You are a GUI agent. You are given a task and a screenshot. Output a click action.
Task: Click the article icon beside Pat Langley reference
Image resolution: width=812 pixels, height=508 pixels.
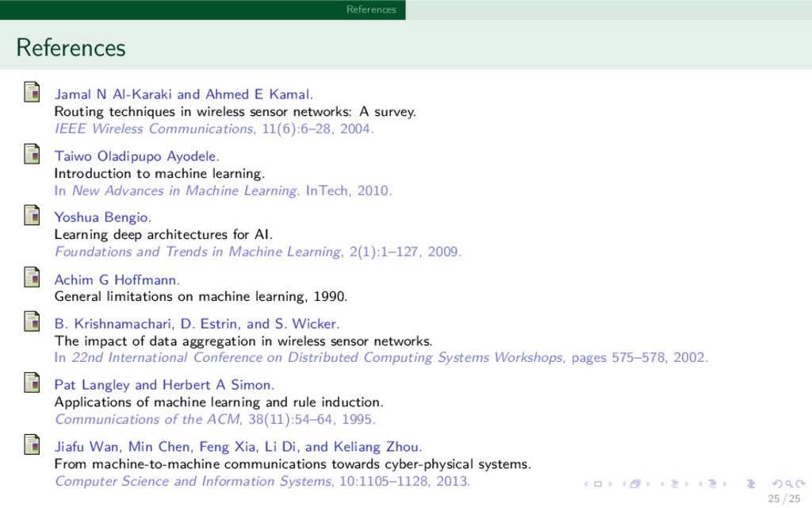32,383
